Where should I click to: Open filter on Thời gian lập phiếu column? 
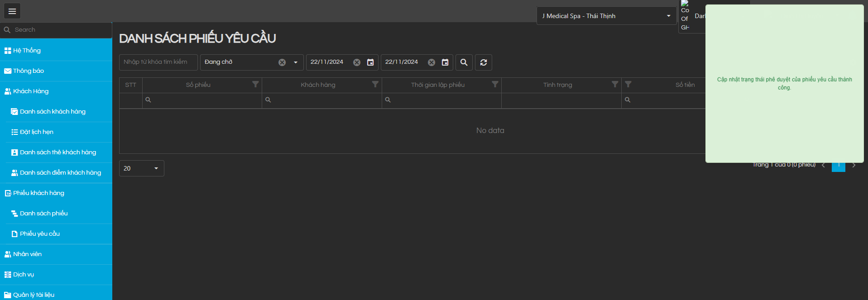coord(495,85)
